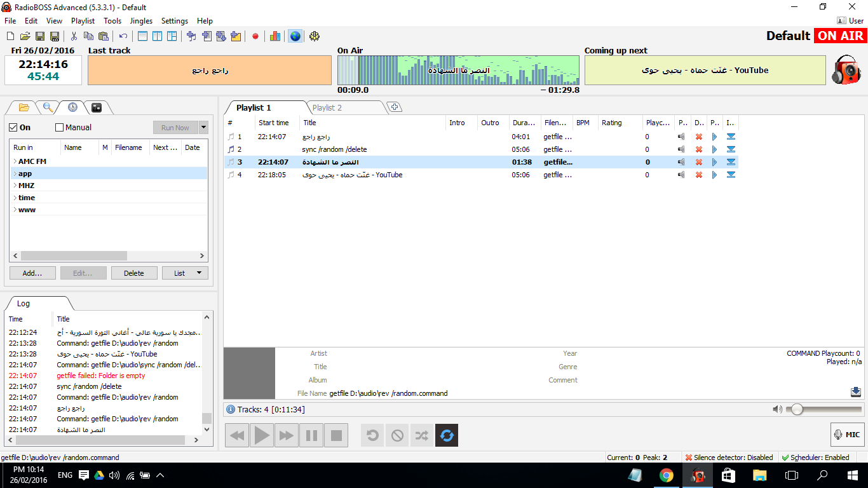This screenshot has height=488, width=868.
Task: Click the Save playlist toolbar icon
Action: tap(40, 36)
